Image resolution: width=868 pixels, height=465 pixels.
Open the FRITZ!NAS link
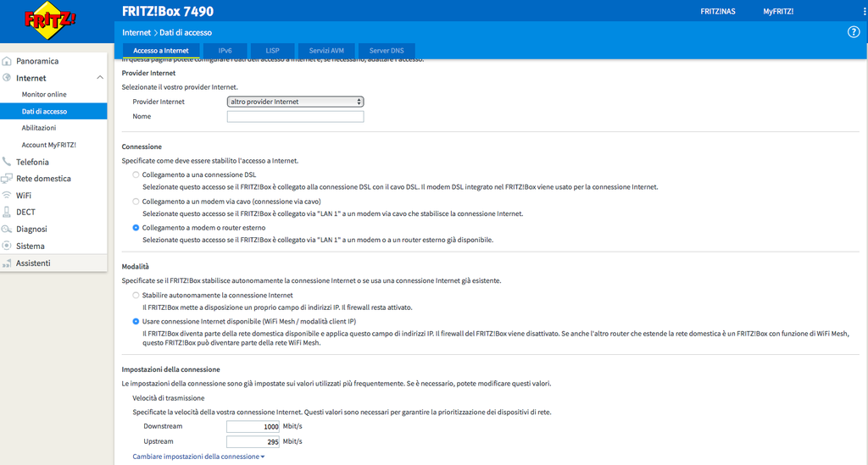(717, 11)
